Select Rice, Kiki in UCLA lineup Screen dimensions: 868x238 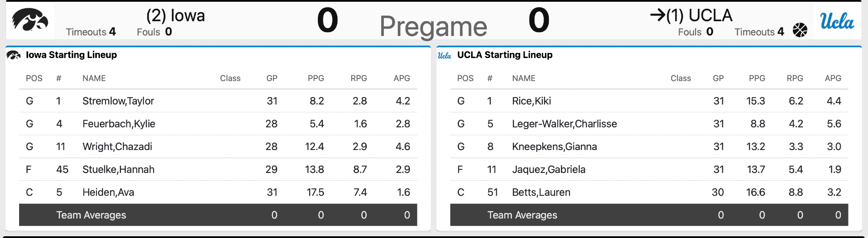click(x=531, y=101)
